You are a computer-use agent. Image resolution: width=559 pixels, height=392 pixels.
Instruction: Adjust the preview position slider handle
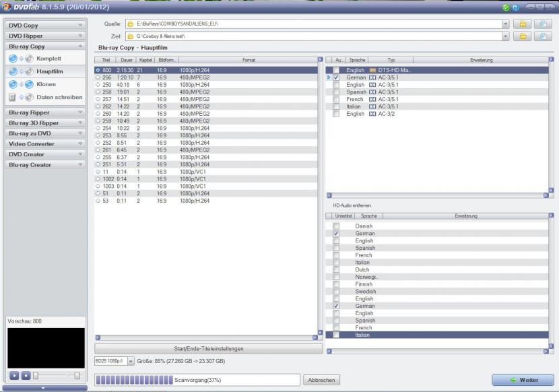pos(36,376)
